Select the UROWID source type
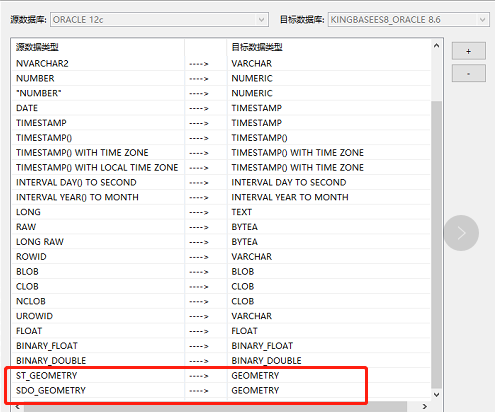 tap(34, 316)
